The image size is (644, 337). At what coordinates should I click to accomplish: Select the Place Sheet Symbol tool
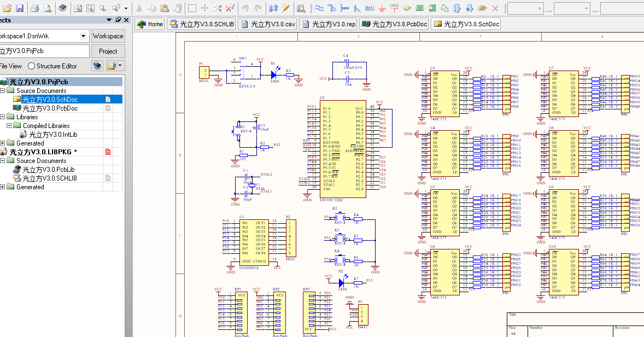point(419,8)
